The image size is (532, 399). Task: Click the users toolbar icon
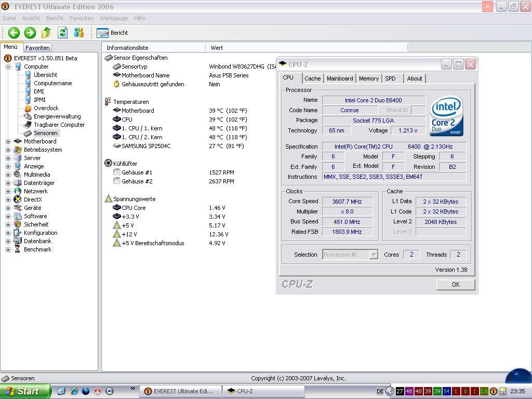(x=78, y=33)
